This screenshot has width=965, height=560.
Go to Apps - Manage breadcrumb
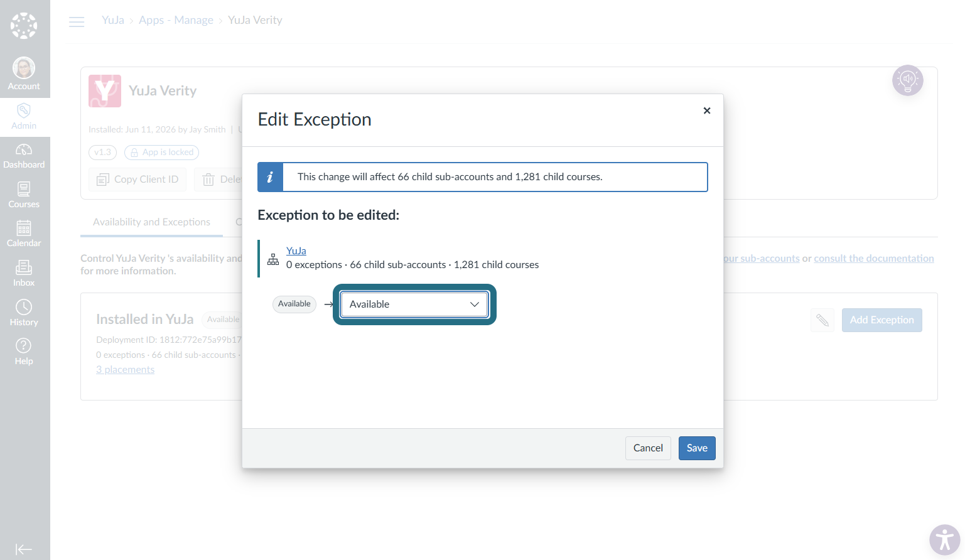point(176,20)
